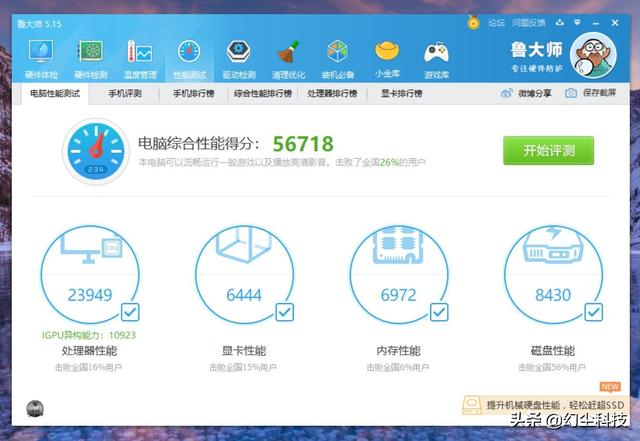Viewport: 640px width, 441px height.
Task: Click the 显卡性能 label
Action: [244, 350]
